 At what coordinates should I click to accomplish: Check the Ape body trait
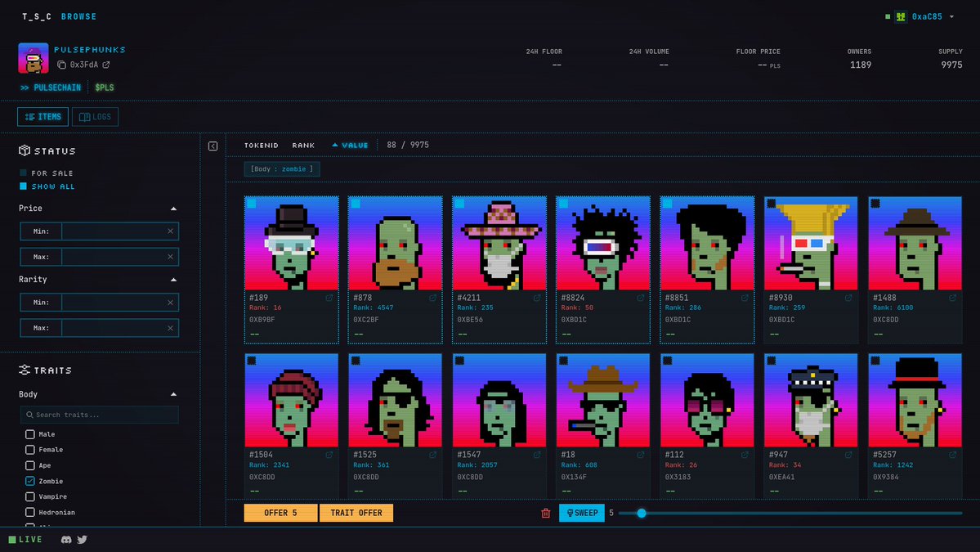tap(30, 465)
